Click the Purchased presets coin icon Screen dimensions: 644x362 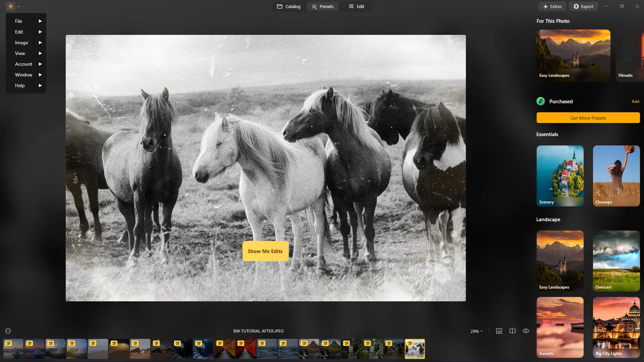[x=540, y=101]
